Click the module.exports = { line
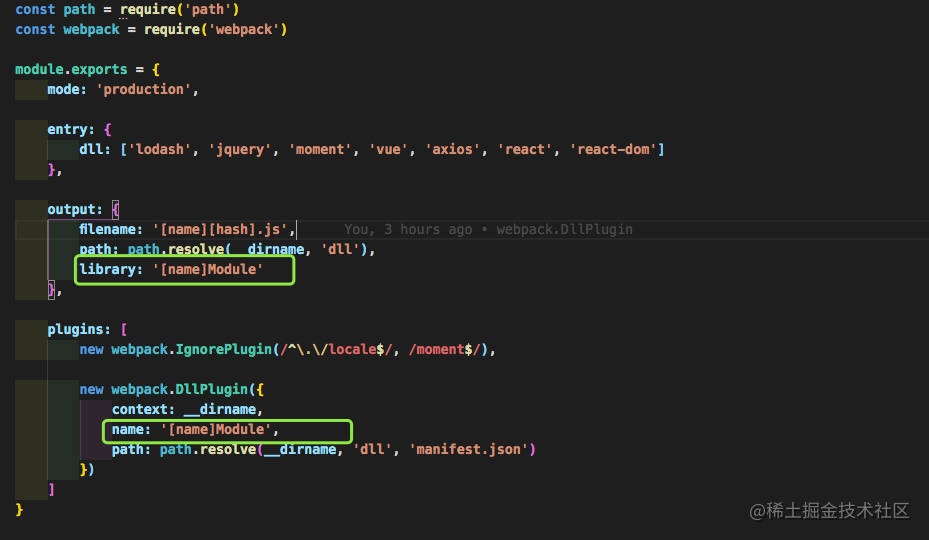The image size is (929, 540). [87, 69]
